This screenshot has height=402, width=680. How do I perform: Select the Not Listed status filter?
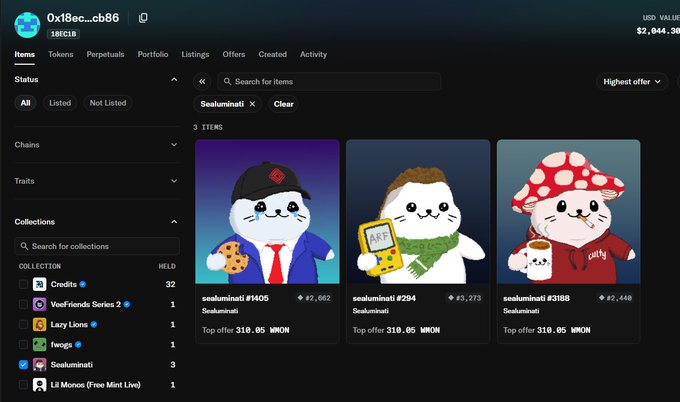pyautogui.click(x=108, y=103)
